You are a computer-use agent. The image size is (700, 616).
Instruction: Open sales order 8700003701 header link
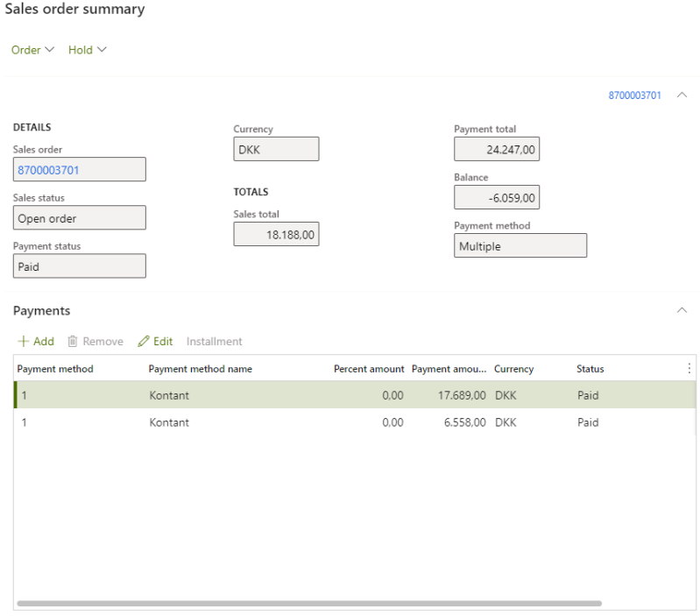[x=634, y=96]
